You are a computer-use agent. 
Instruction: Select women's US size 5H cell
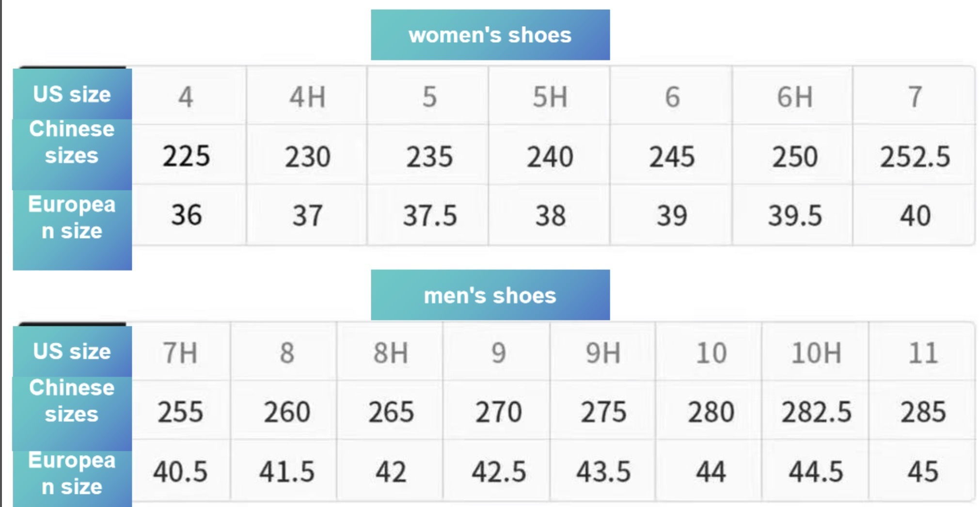(550, 96)
